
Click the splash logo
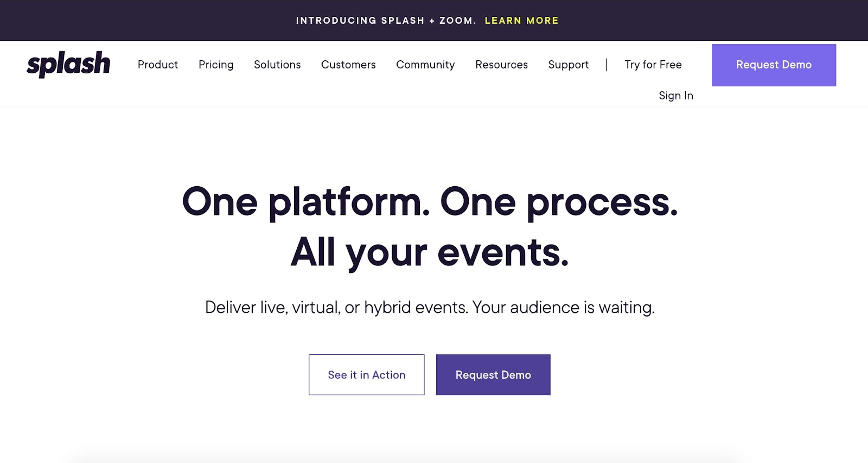tap(68, 64)
